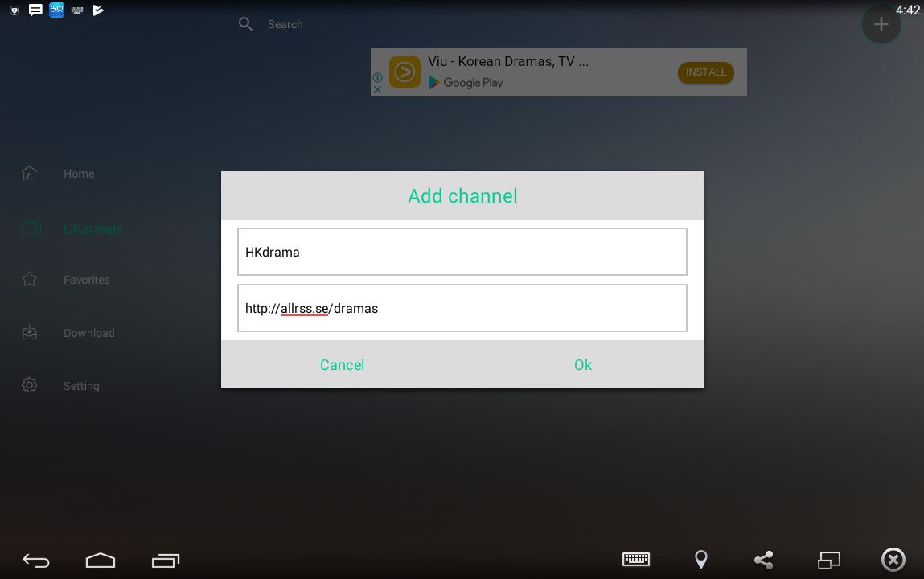Tap the Favorites star icon
Viewport: 924px width, 579px height.
pos(29,279)
